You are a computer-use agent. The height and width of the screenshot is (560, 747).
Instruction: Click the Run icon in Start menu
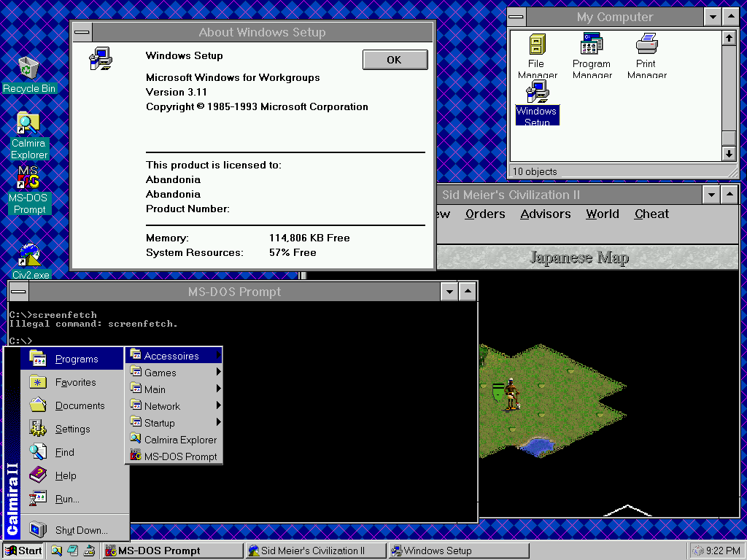(38, 498)
